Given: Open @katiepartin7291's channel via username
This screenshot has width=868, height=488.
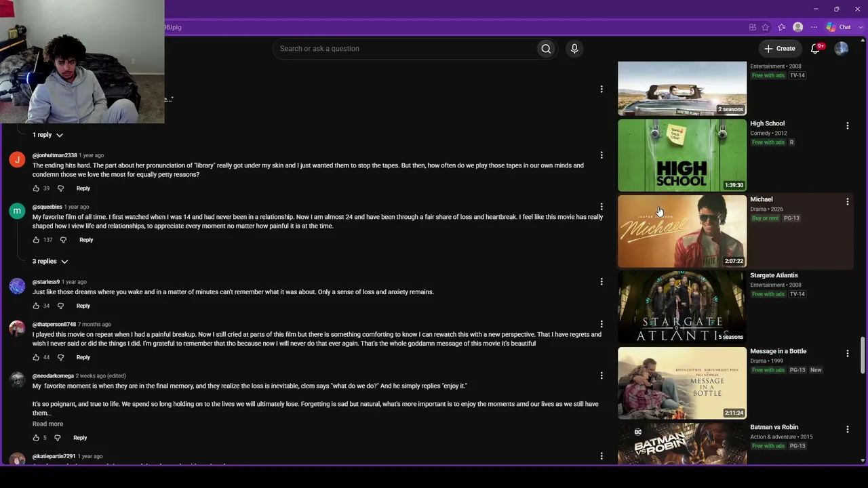Looking at the screenshot, I should pyautogui.click(x=54, y=457).
